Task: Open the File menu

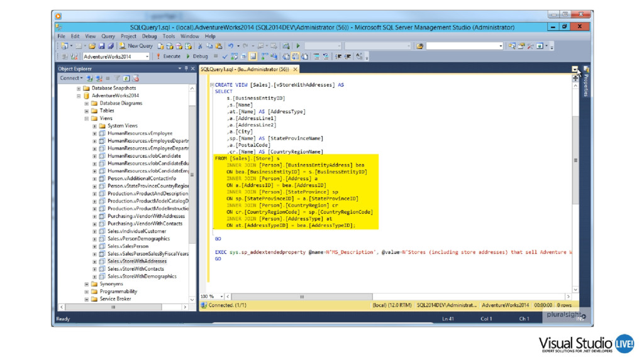Action: click(x=61, y=36)
